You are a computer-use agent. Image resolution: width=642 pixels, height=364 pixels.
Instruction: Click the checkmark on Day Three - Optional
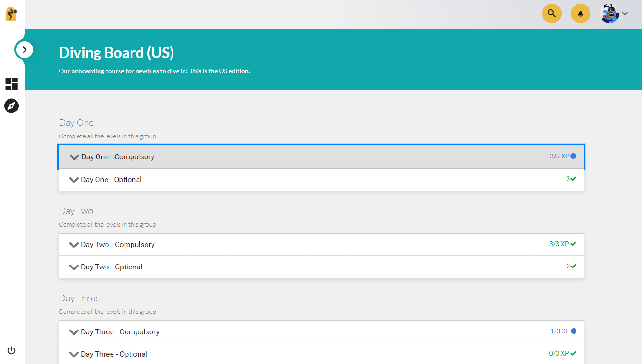[x=573, y=353]
